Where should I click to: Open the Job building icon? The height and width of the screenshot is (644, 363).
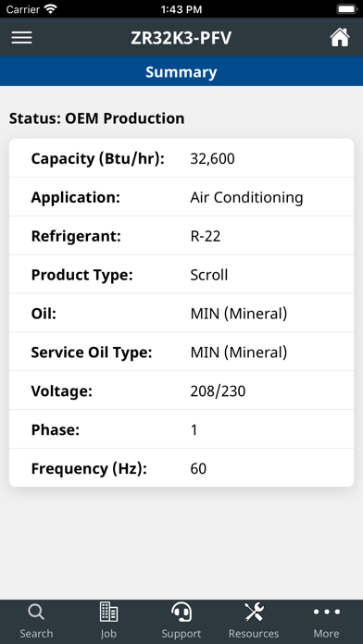point(108,613)
